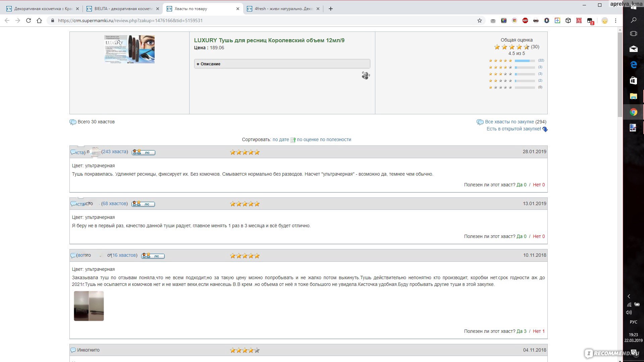Open Есть в открытой закупке link

tap(514, 129)
